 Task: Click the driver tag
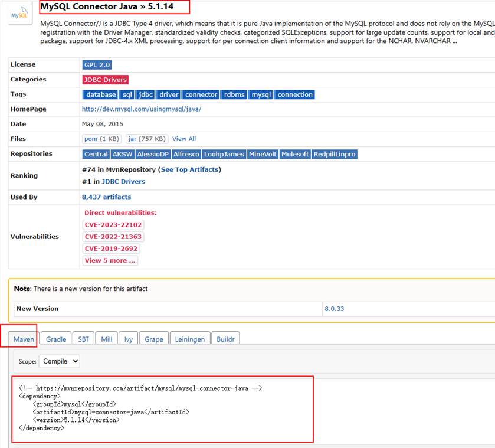click(169, 94)
